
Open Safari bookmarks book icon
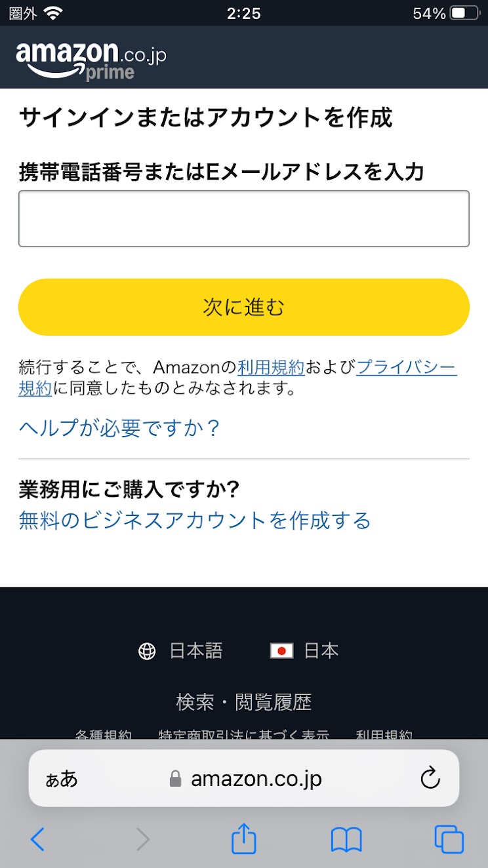346,839
